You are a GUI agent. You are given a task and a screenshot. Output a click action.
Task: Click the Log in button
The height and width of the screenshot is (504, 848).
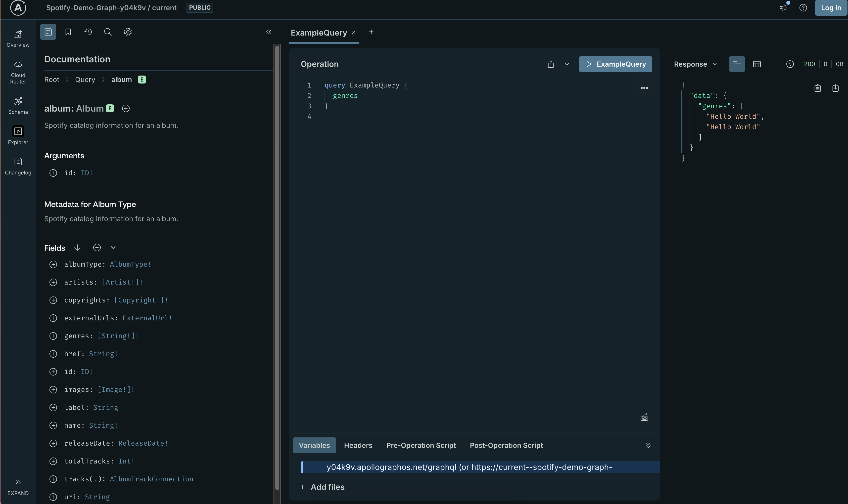[x=831, y=7]
